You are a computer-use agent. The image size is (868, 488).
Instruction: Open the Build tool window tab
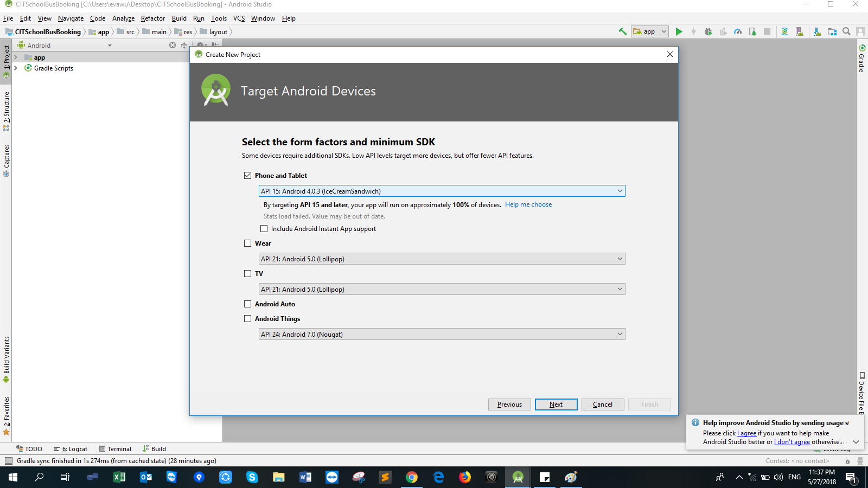pyautogui.click(x=155, y=449)
